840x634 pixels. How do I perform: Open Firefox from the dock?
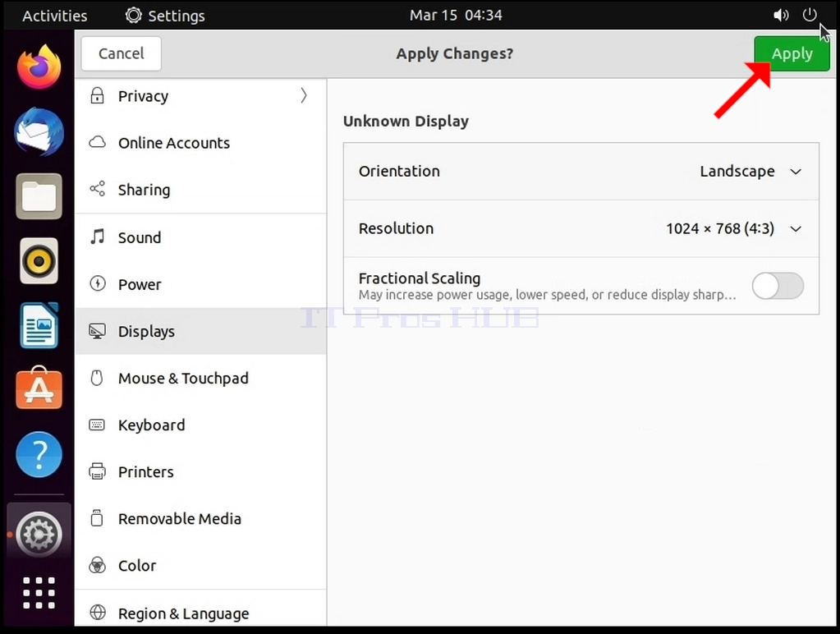[39, 67]
